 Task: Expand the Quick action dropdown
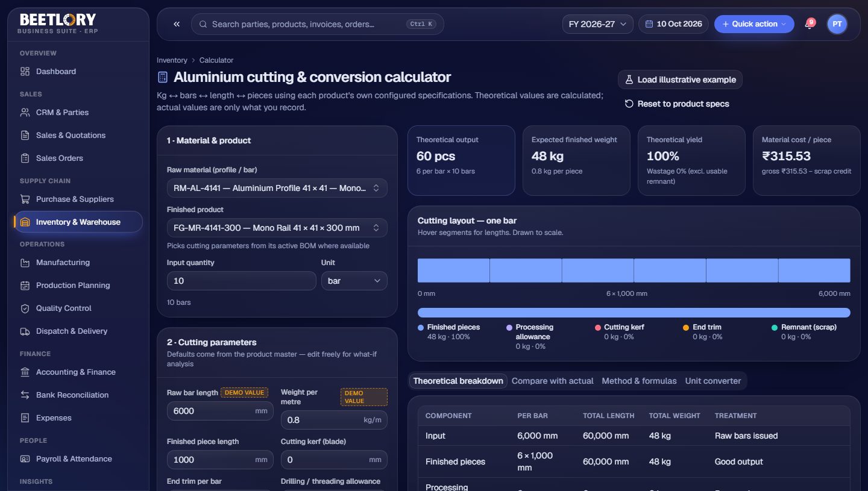[x=754, y=24]
